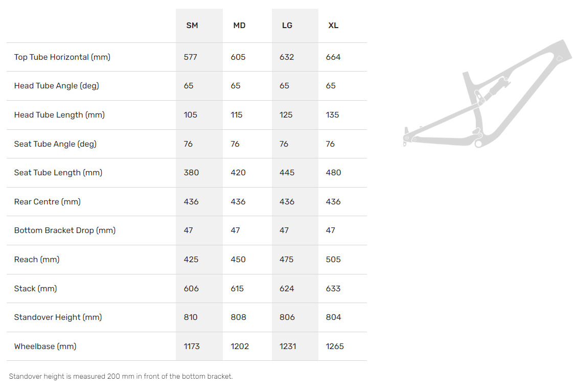Click the standover height footnote text
The image size is (577, 392).
tap(121, 377)
